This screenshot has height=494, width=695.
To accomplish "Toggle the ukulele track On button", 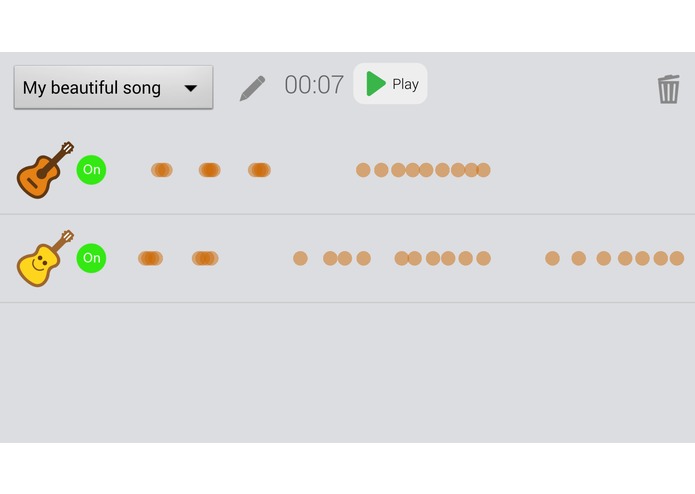I will 91,258.
